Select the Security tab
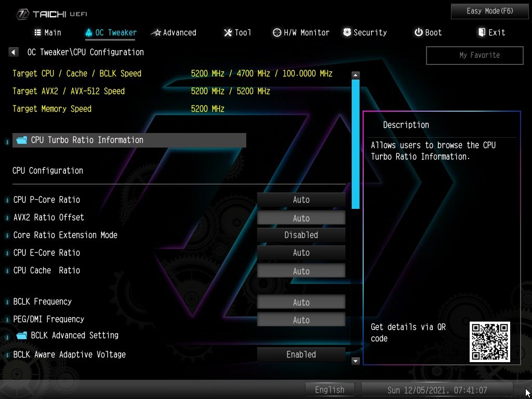532x399 pixels. 365,33
